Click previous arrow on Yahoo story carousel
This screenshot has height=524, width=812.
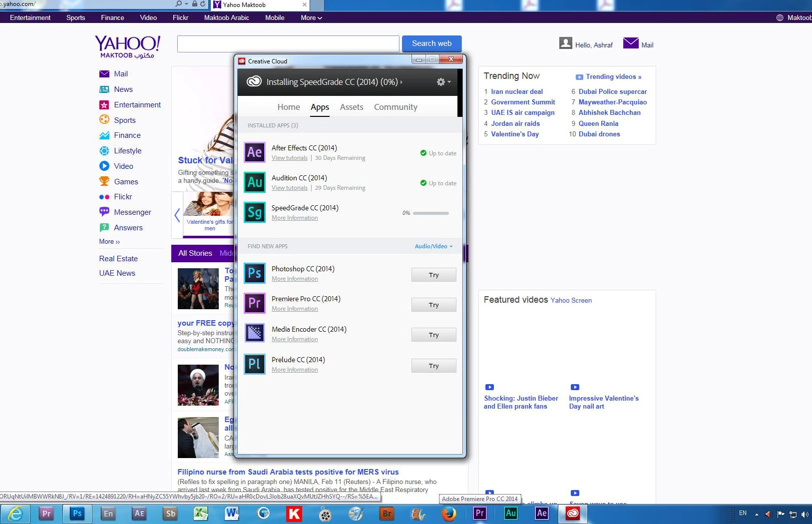[x=177, y=215]
